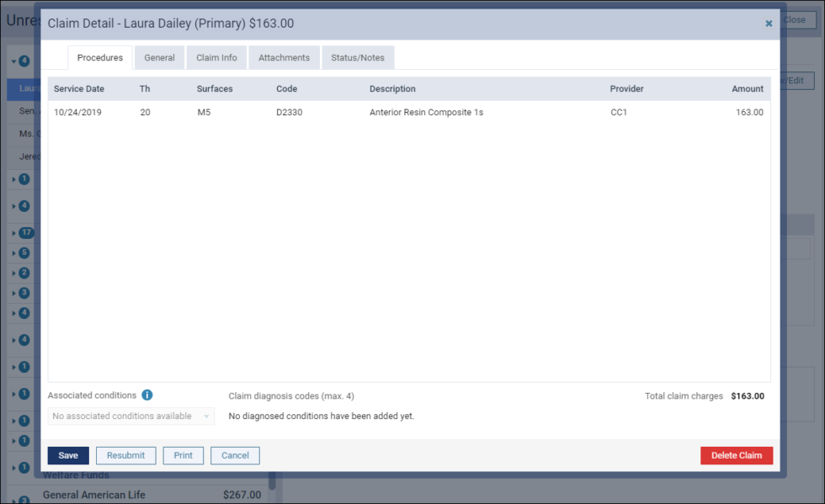The image size is (825, 504).
Task: Close the Claim Detail dialog with X
Action: point(769,24)
